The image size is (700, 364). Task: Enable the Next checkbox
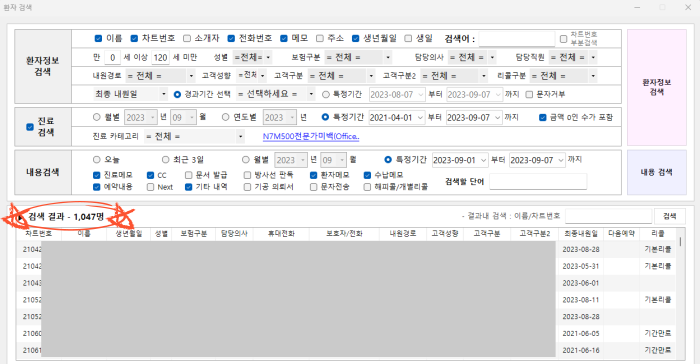150,187
